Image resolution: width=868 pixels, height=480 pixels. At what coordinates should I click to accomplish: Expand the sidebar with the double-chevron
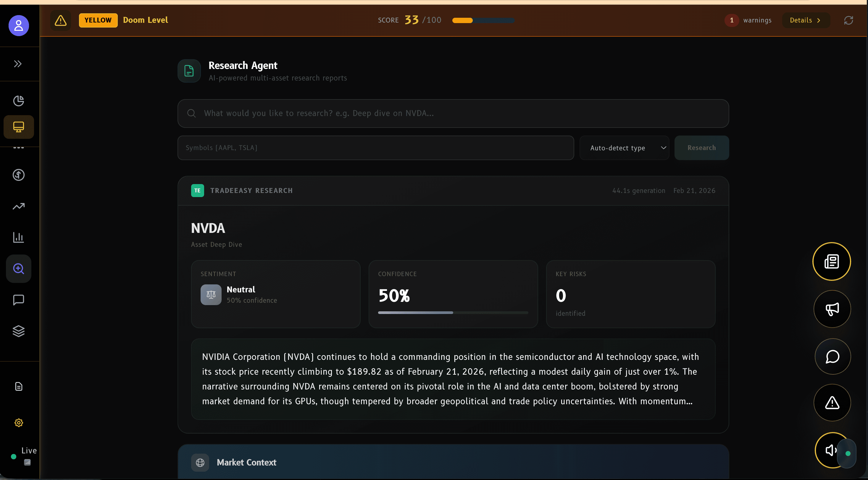(17, 64)
